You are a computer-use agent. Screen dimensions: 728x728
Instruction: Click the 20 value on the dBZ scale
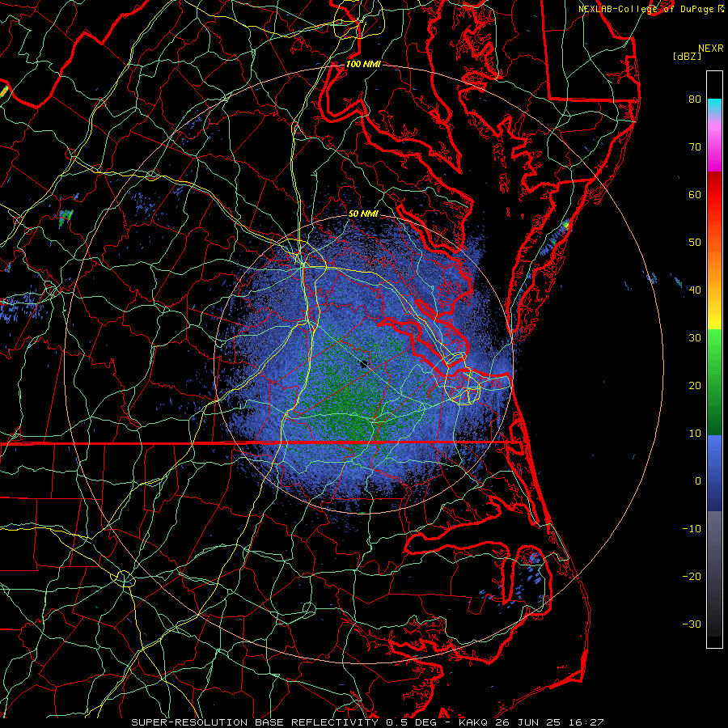(695, 385)
